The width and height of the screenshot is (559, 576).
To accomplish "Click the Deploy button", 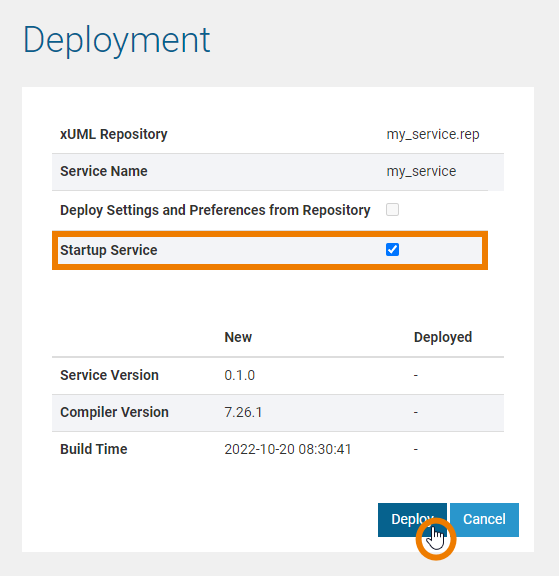I will point(412,520).
